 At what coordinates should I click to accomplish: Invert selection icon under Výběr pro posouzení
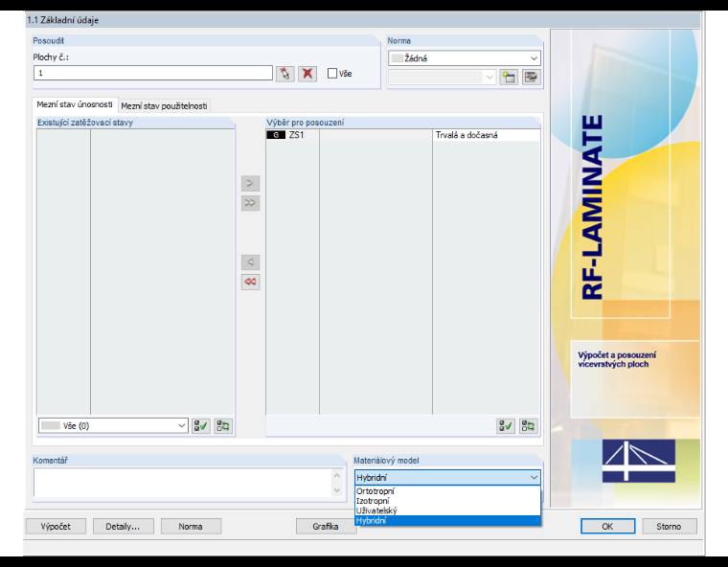(529, 426)
